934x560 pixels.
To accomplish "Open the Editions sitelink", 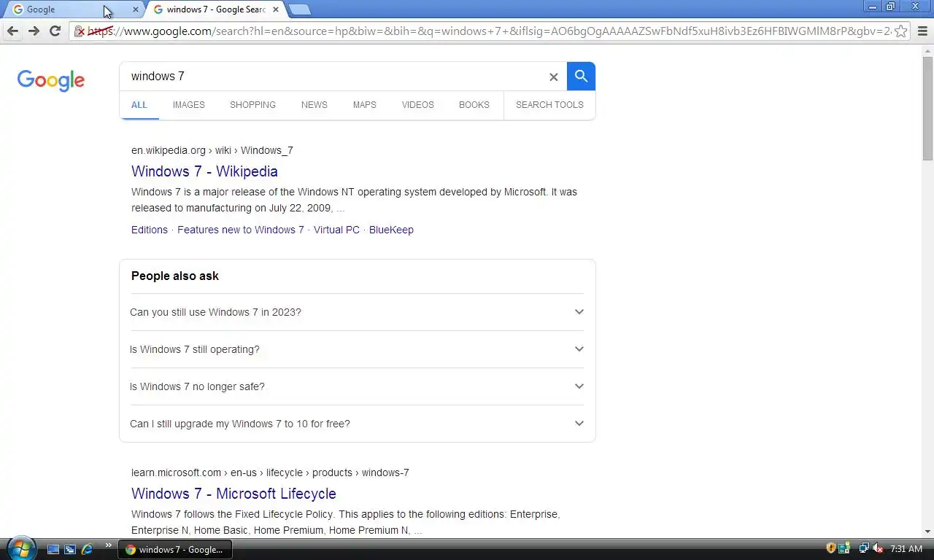I will point(150,230).
